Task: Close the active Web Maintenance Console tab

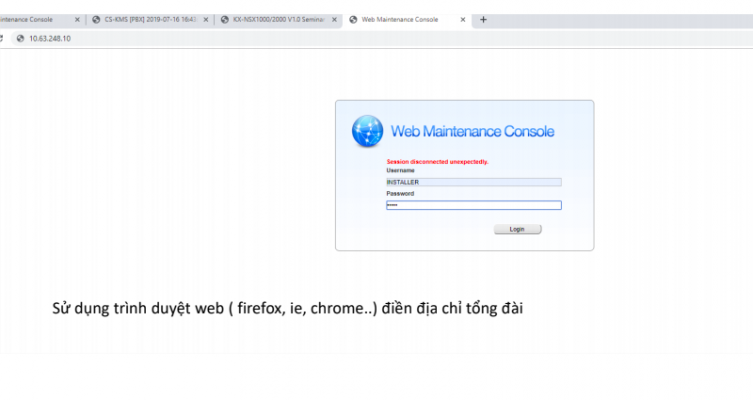Action: coord(462,19)
